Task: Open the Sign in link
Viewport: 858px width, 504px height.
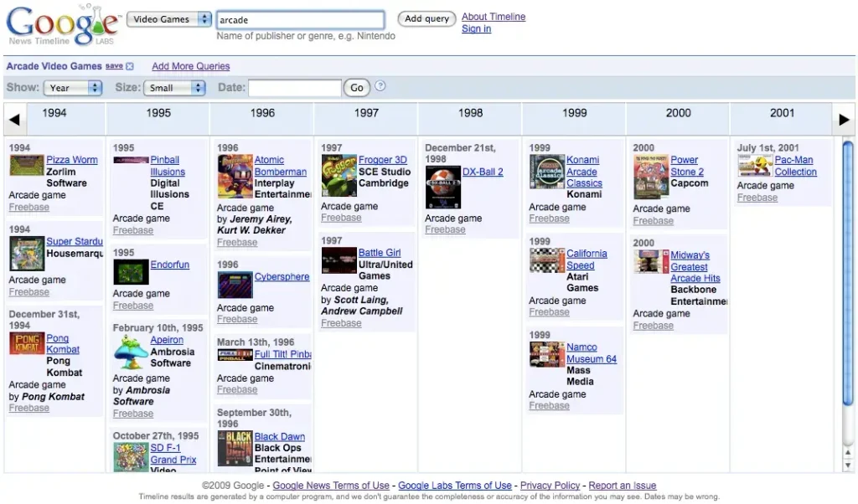Action: (x=476, y=28)
